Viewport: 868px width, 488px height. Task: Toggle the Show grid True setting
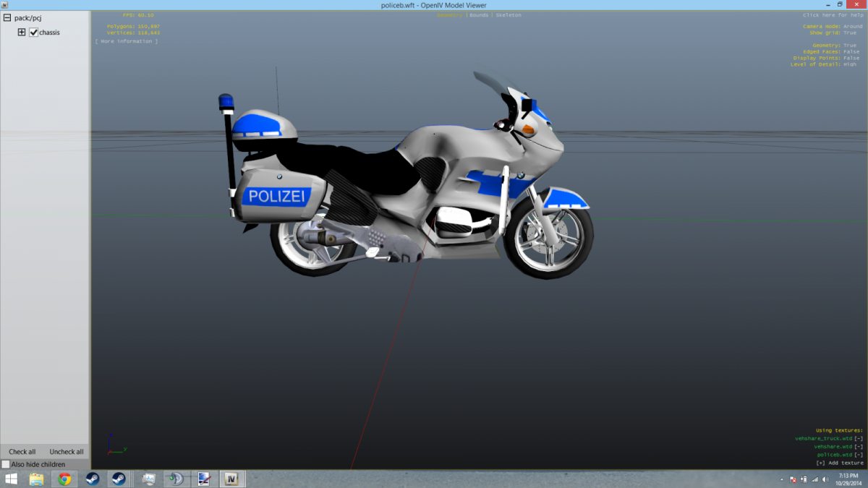(849, 33)
